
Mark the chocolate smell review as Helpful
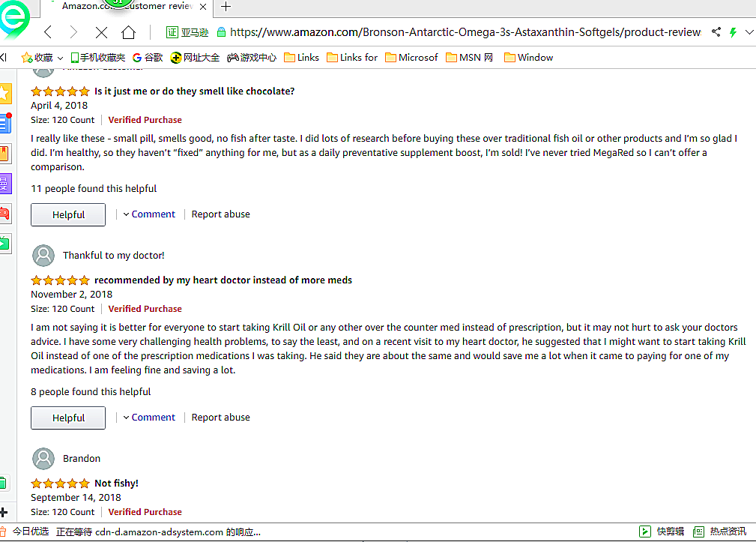tap(68, 215)
